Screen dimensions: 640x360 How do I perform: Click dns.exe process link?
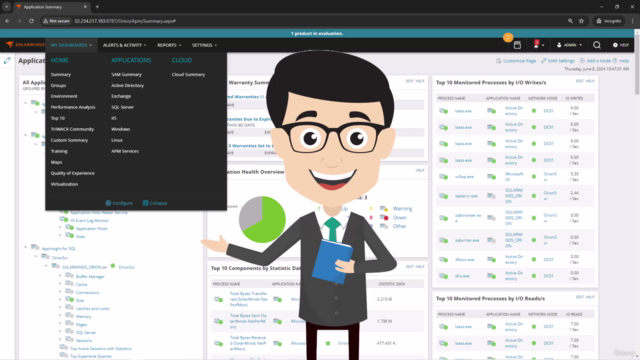click(x=462, y=276)
